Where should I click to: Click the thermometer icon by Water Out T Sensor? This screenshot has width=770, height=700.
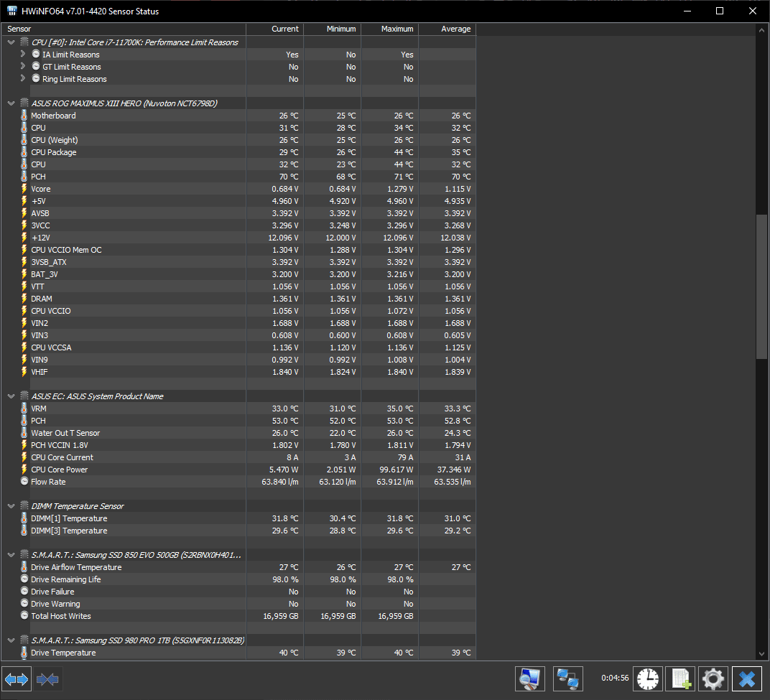tap(24, 433)
